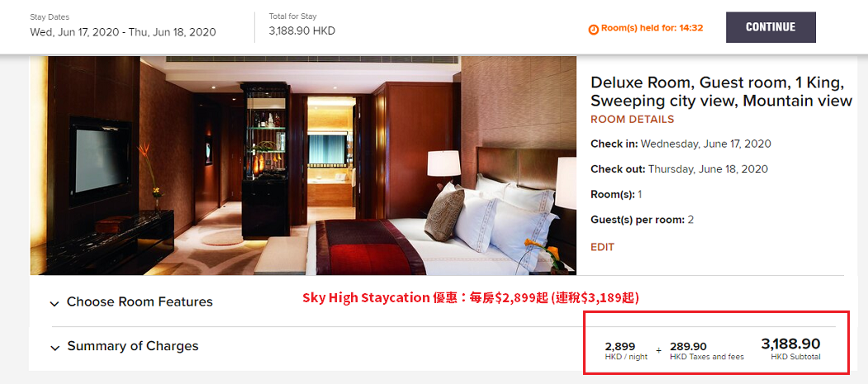Expand the Choose Room Features chevron
Image resolution: width=868 pixels, height=384 pixels.
pos(55,303)
